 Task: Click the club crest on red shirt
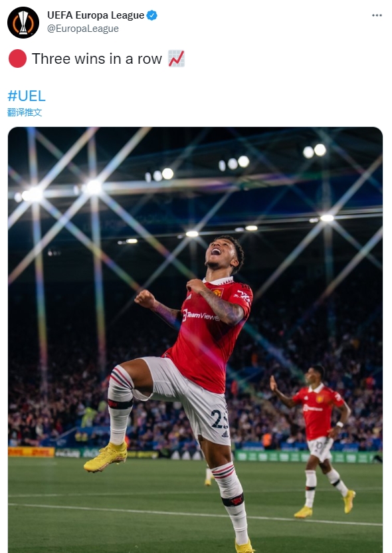click(217, 292)
